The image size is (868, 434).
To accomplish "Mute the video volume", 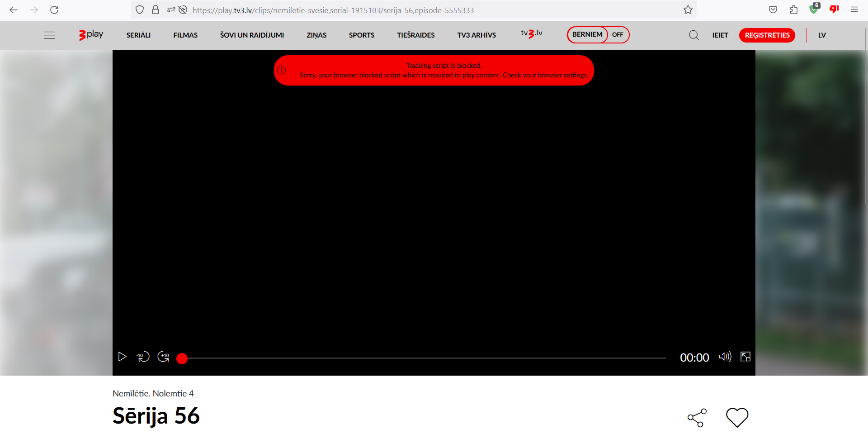I will 725,357.
